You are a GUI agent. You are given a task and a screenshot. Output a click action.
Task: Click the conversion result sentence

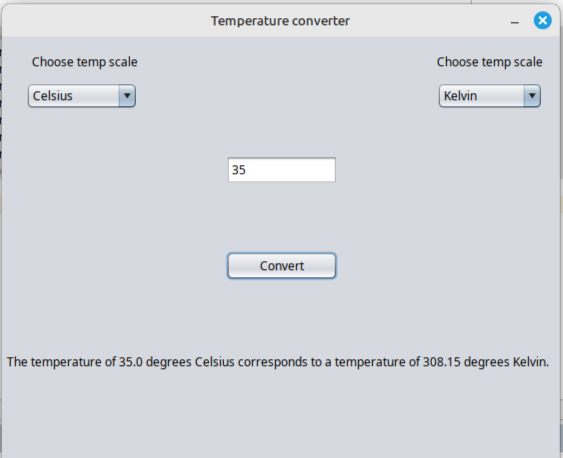point(278,362)
